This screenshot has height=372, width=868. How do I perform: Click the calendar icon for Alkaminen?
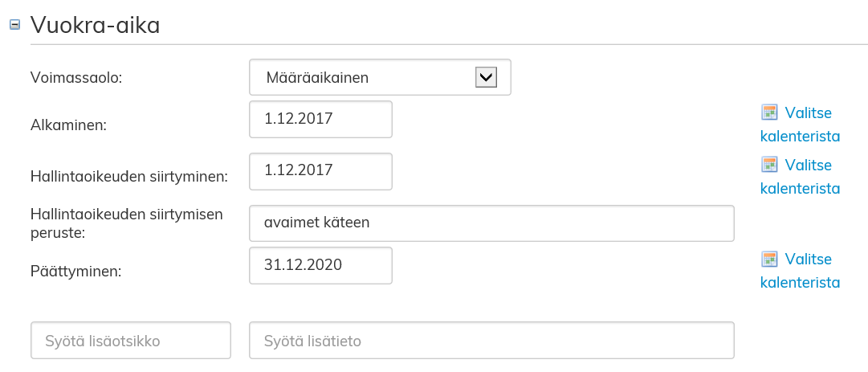769,112
